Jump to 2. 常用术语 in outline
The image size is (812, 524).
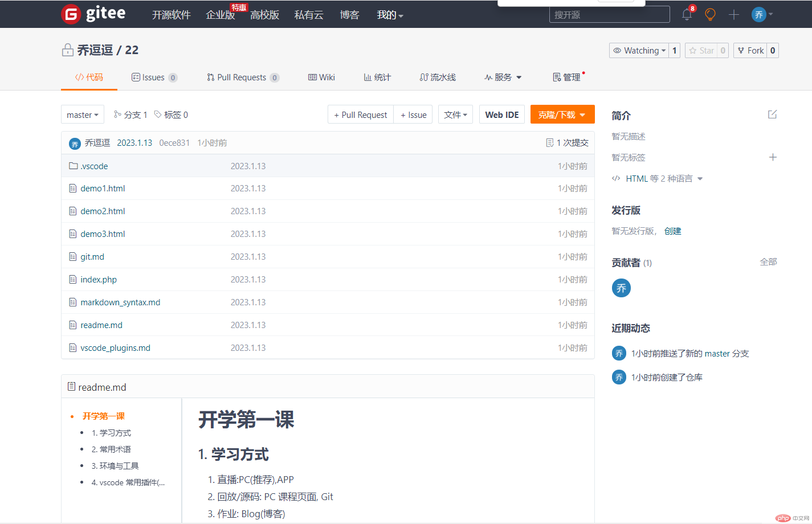click(111, 449)
